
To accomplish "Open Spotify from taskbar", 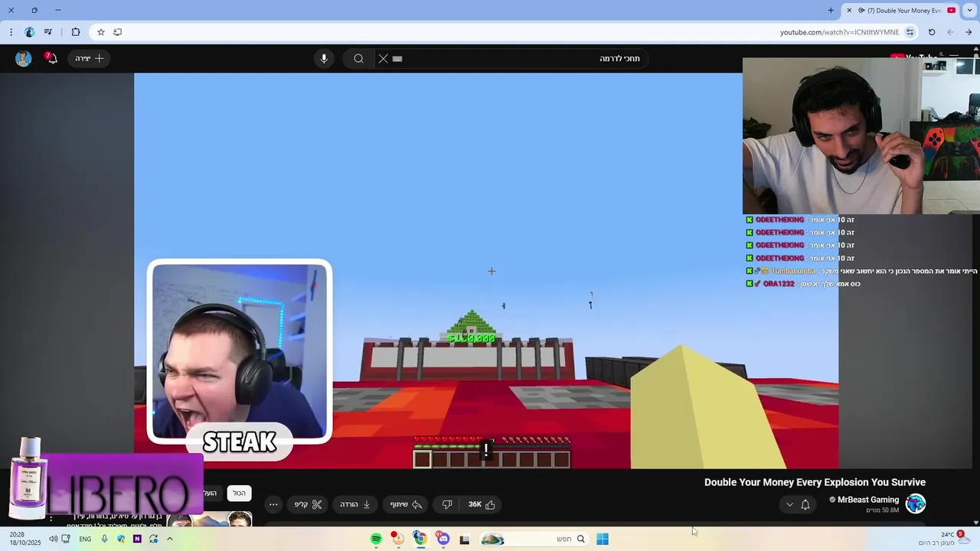I will [376, 539].
